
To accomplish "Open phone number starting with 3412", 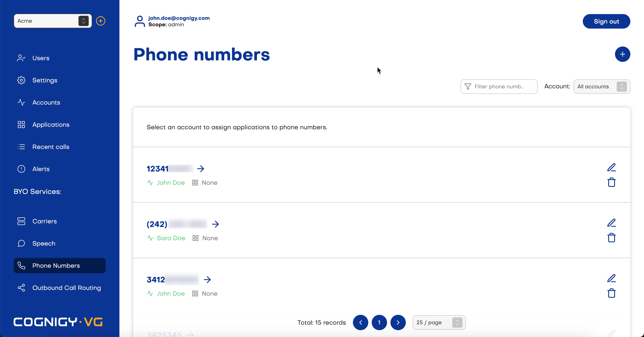I will (173, 279).
